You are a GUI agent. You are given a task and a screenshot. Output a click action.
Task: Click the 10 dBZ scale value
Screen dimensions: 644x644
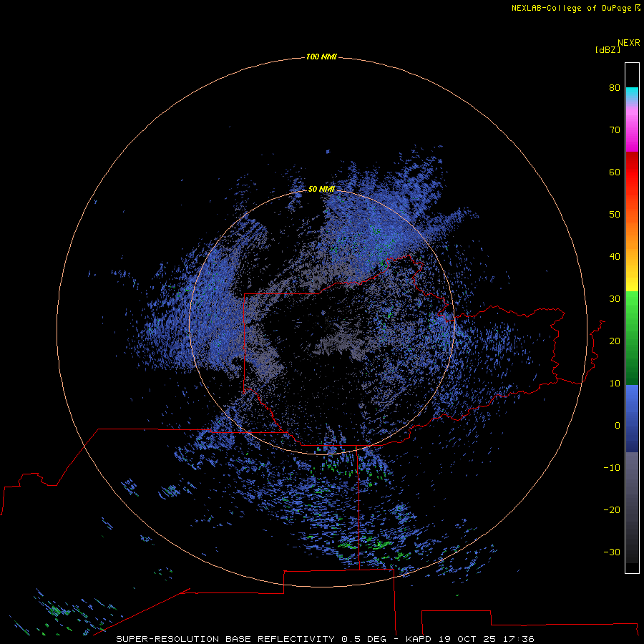click(x=615, y=384)
